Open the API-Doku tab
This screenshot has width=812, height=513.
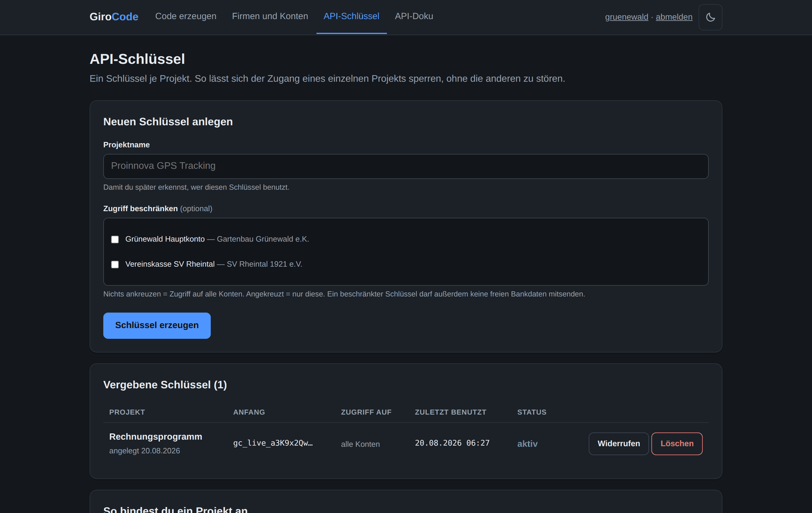pos(414,17)
